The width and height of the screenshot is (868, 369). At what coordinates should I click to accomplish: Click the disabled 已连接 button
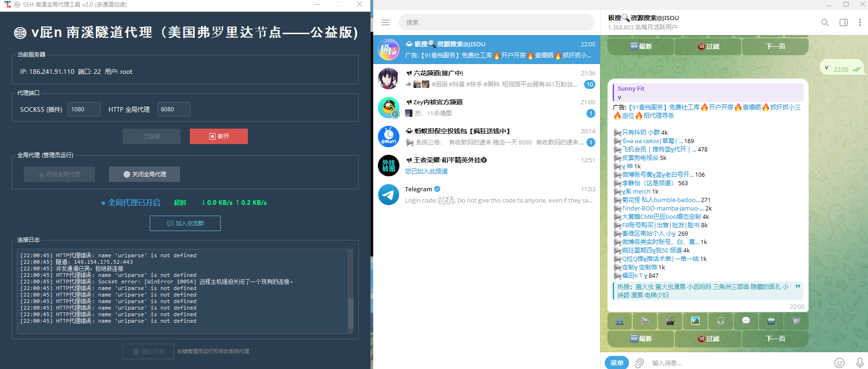point(152,136)
